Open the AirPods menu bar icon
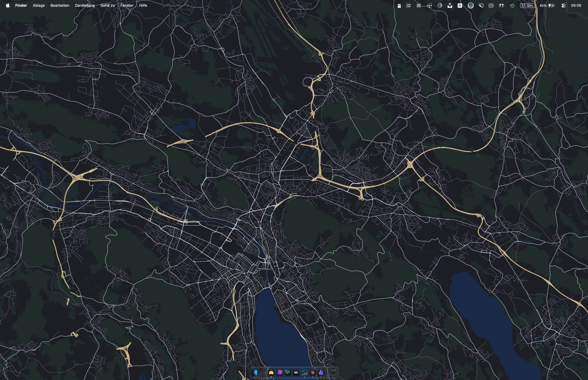The image size is (588, 380). point(501,5)
